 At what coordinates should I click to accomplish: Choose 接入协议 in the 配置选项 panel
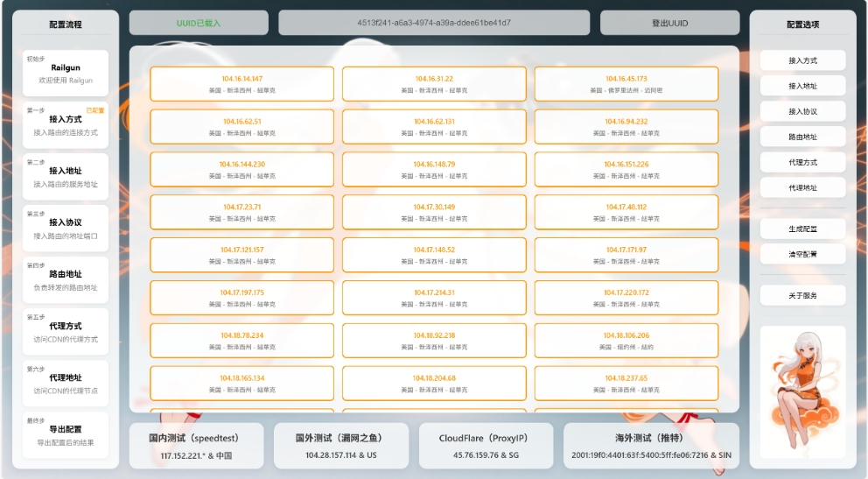[x=802, y=111]
